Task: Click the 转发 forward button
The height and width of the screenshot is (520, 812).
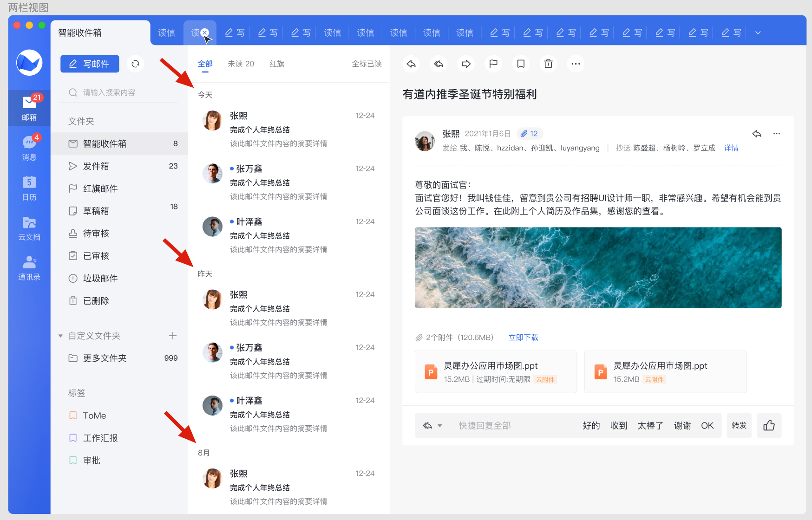Action: (x=739, y=425)
